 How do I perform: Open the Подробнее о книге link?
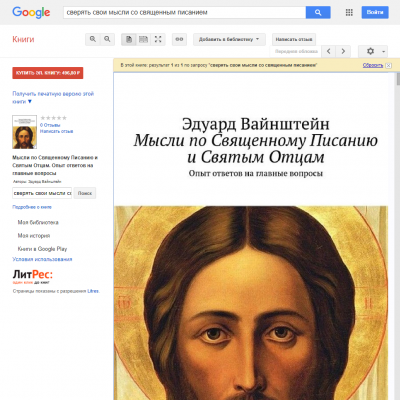coord(32,207)
